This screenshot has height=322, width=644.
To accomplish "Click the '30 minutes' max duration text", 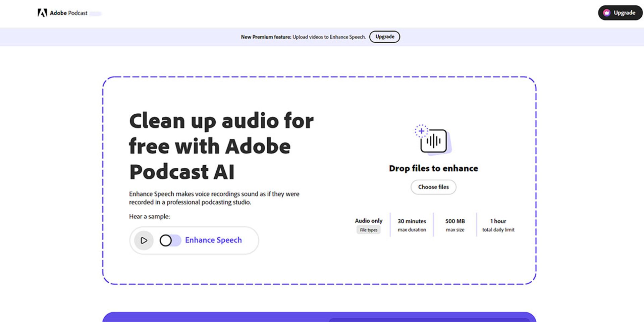I will [412, 221].
